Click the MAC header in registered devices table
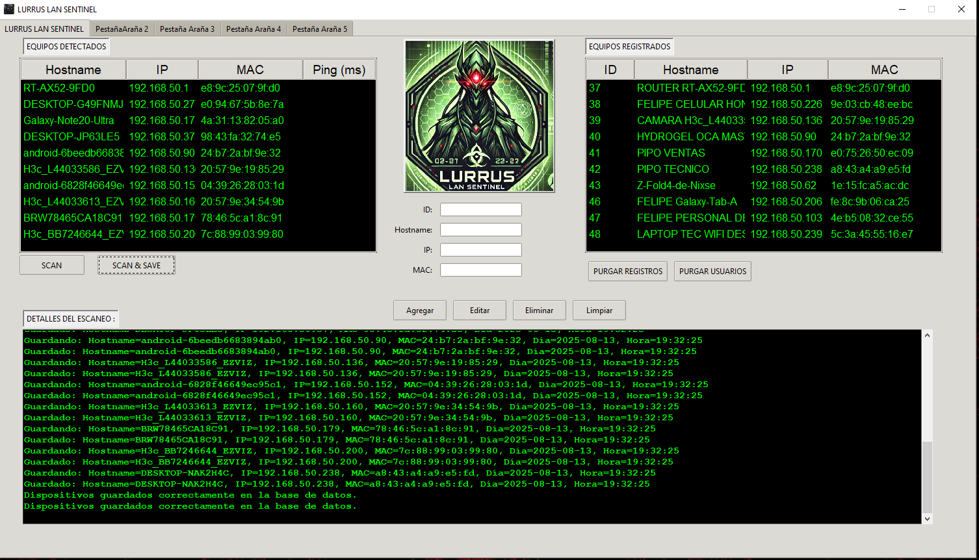This screenshot has width=979, height=560. [885, 70]
